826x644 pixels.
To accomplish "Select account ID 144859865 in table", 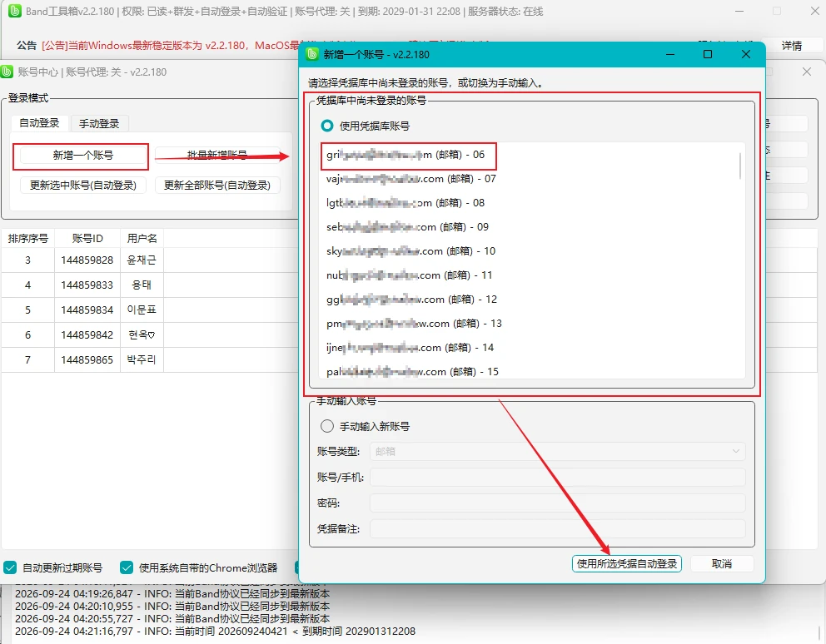I will tap(87, 360).
